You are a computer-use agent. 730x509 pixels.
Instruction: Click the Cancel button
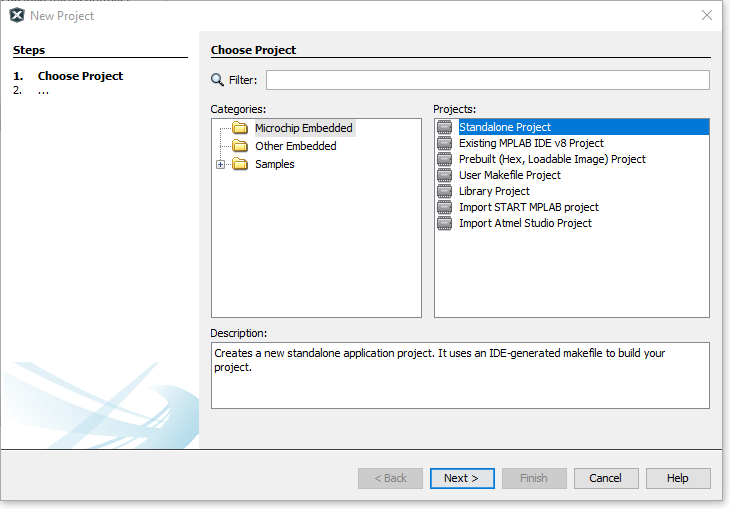point(606,478)
